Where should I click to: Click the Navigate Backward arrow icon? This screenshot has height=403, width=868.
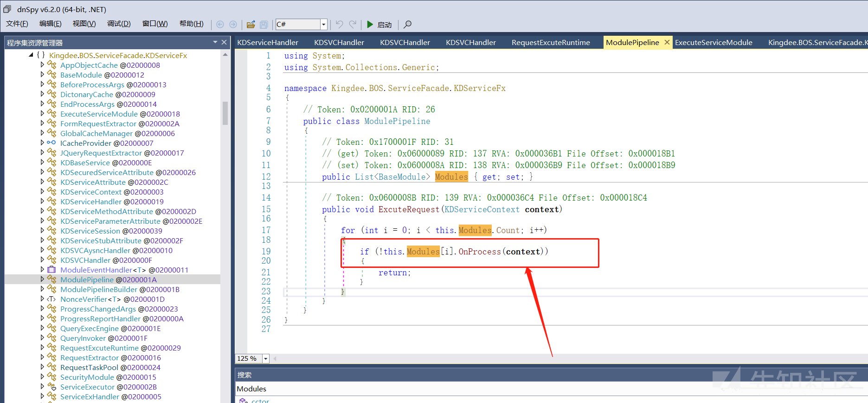pyautogui.click(x=220, y=24)
